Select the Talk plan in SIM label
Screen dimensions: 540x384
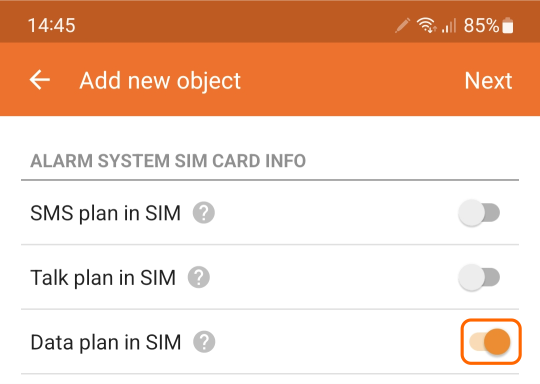[103, 278]
